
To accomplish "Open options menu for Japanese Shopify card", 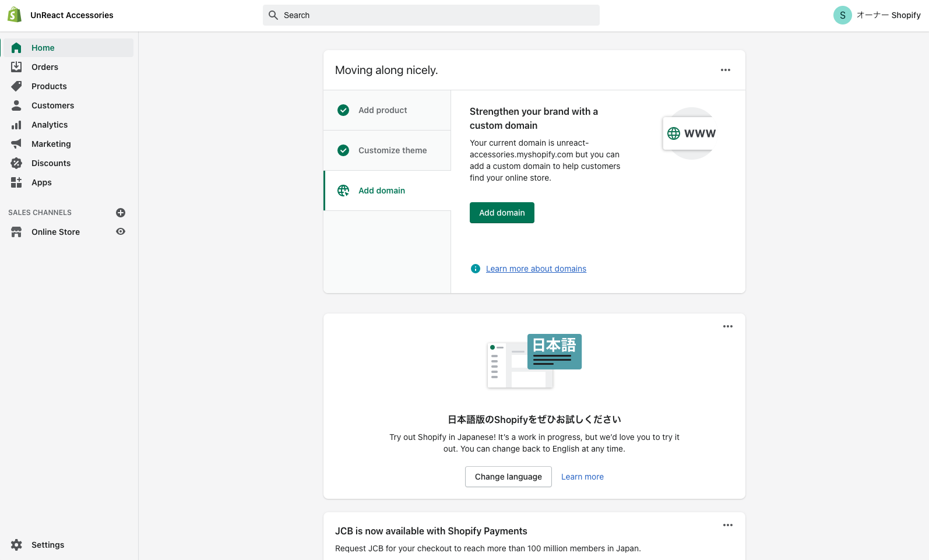I will click(728, 326).
